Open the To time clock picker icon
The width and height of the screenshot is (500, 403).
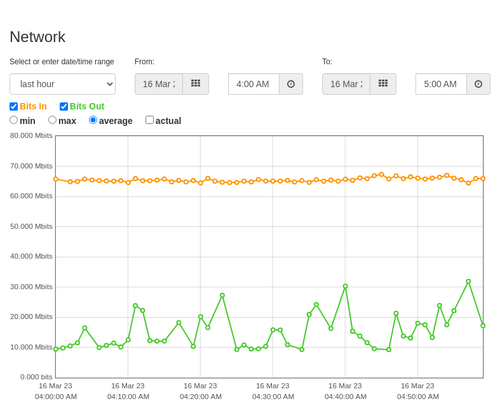pos(478,84)
